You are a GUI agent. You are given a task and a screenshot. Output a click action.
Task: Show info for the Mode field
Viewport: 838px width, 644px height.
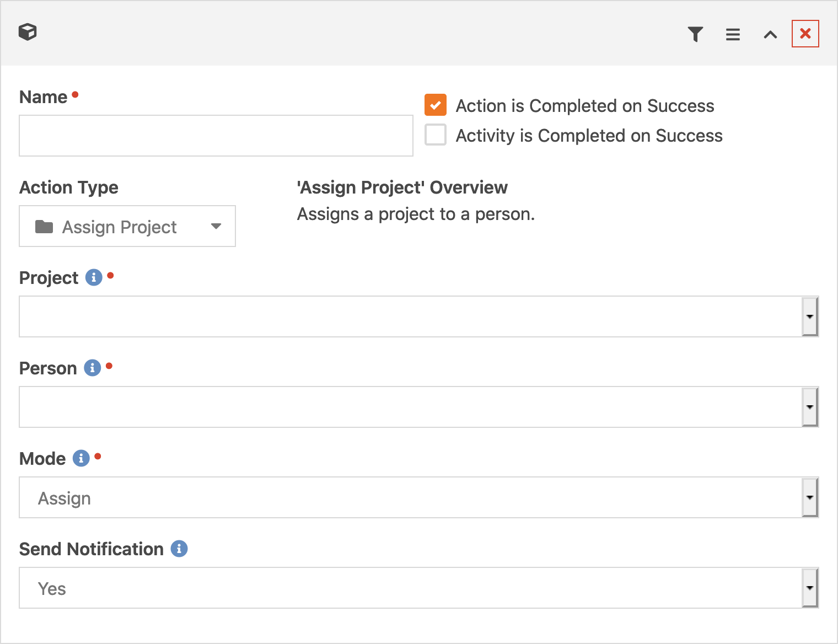[x=81, y=458]
